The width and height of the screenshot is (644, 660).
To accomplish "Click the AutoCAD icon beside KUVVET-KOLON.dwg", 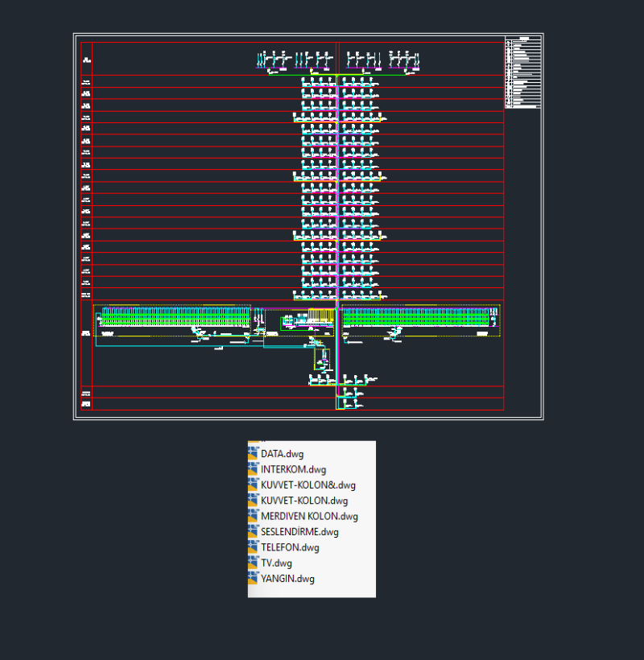I will point(254,501).
